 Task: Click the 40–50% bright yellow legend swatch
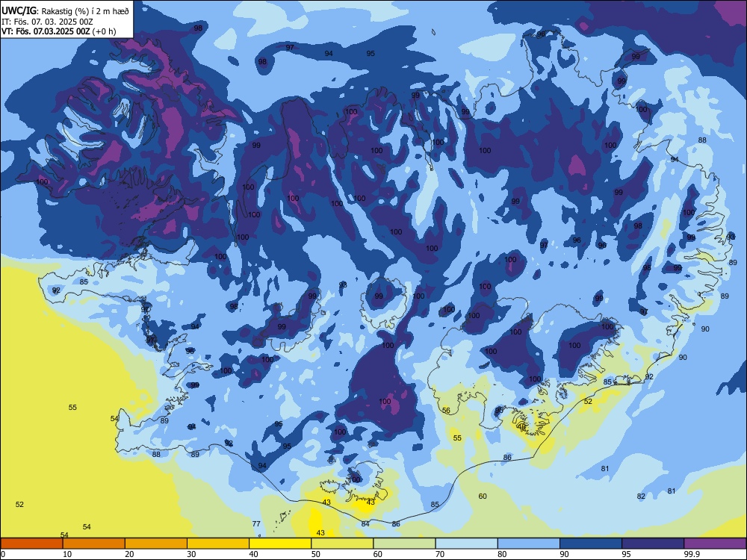tap(280, 544)
